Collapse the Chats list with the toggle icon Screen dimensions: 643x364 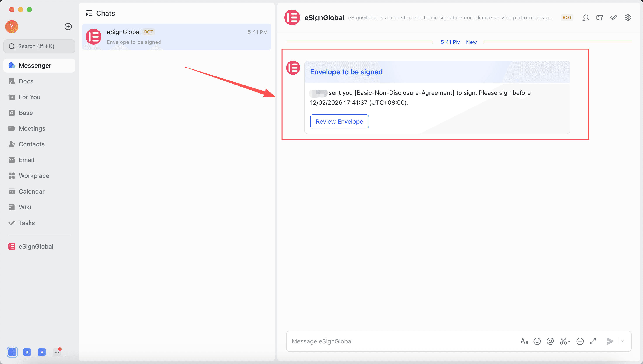point(89,13)
